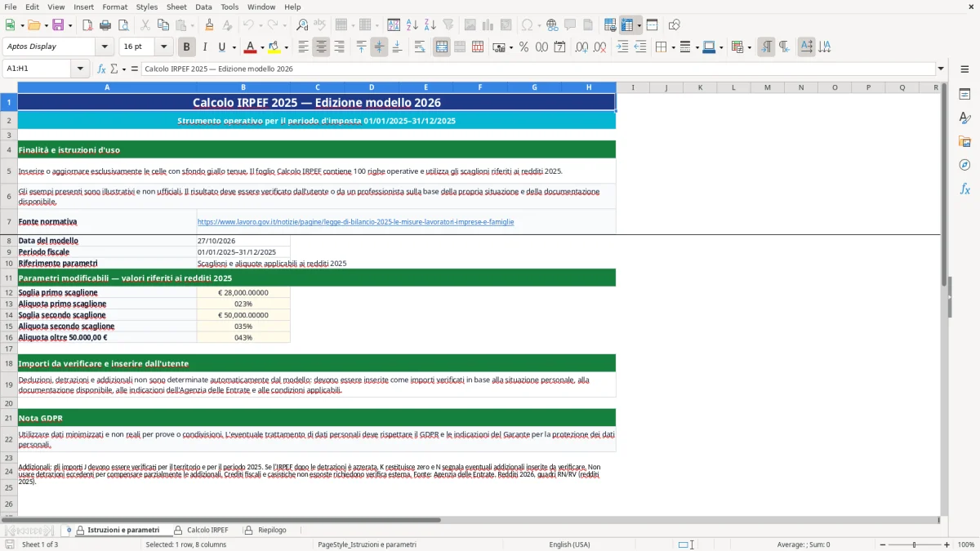Open sidebar Properties panel icon

(x=964, y=95)
